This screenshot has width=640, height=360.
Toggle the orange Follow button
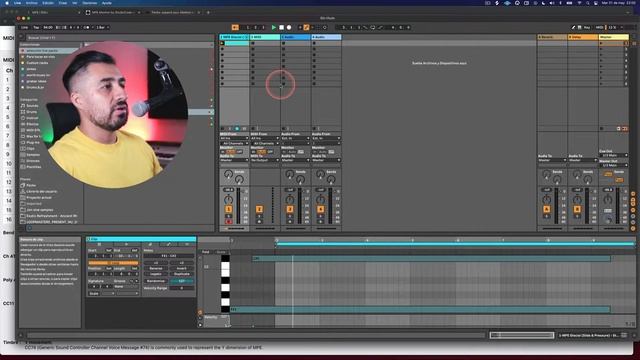click(x=235, y=27)
